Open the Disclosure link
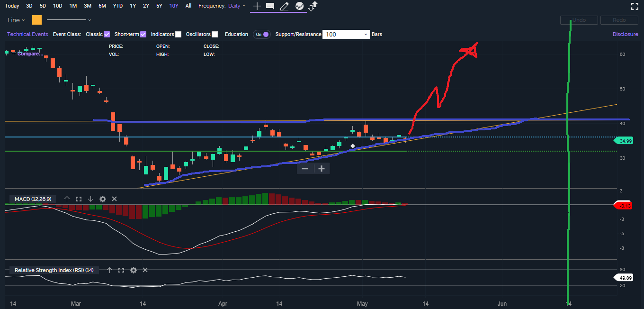This screenshot has height=309, width=644. (x=625, y=34)
